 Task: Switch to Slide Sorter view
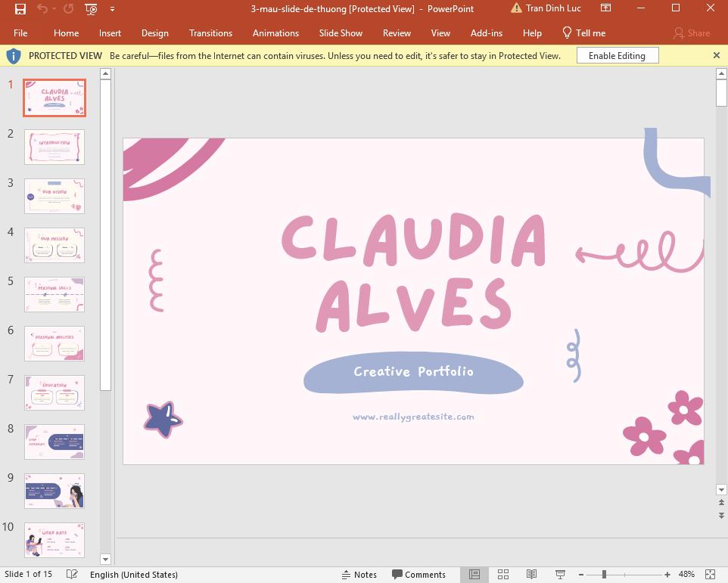pos(503,575)
